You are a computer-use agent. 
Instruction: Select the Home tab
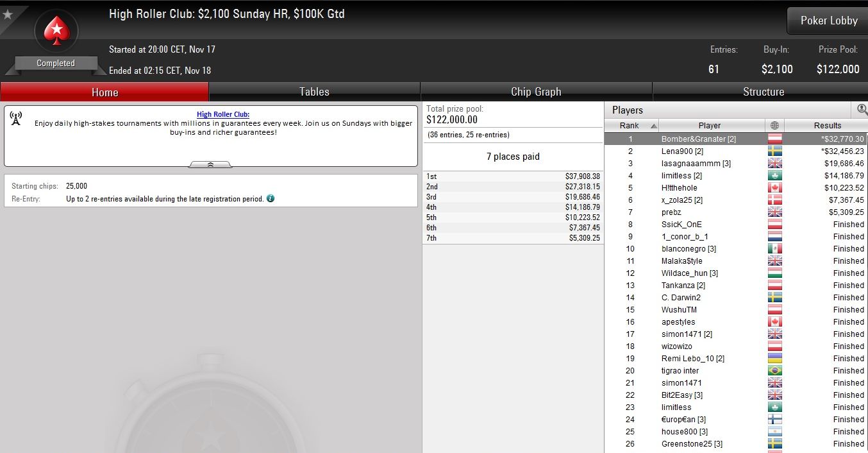(x=104, y=92)
